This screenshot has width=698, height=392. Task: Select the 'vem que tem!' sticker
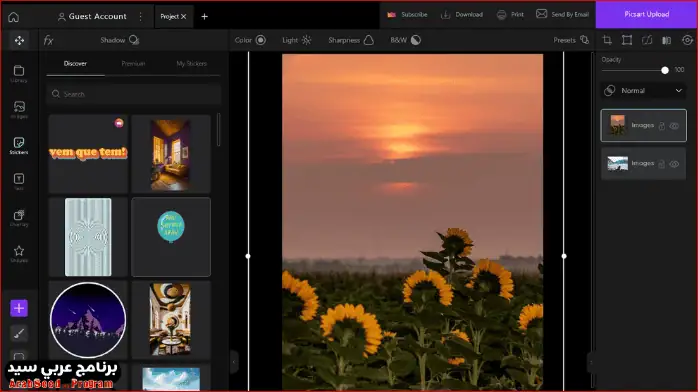88,154
